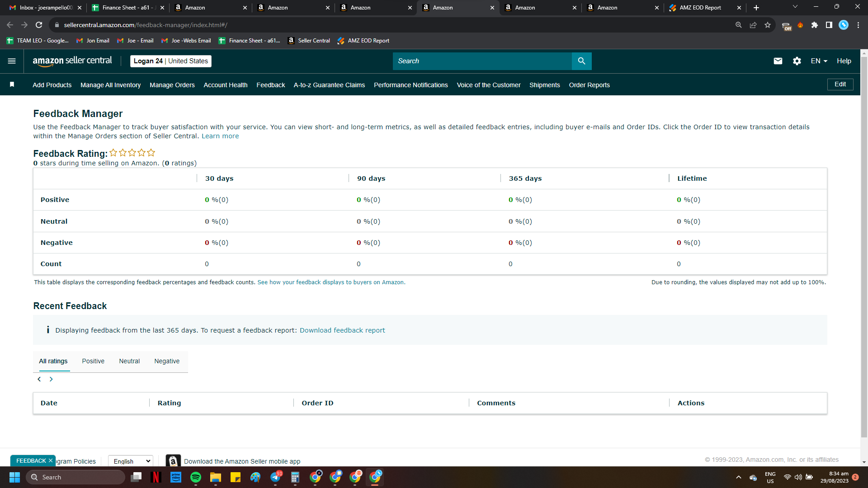Open Shipments menu item

(545, 85)
